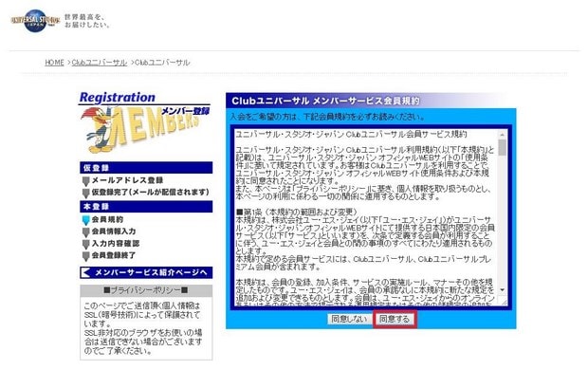The width and height of the screenshot is (588, 370).
Task: Click the 同意しない disagree button
Action: pyautogui.click(x=349, y=320)
